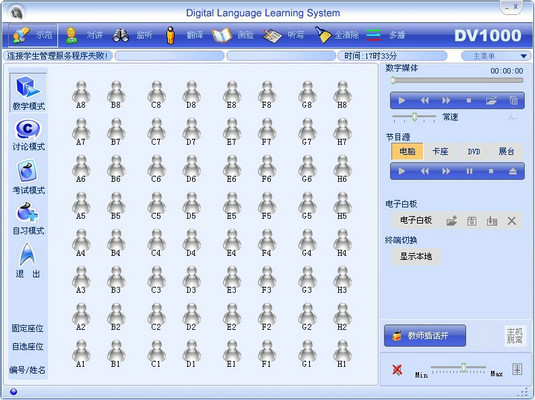535x400 pixels.
Task: Start 对讲 intercom from the toolbar
Action: [x=84, y=35]
